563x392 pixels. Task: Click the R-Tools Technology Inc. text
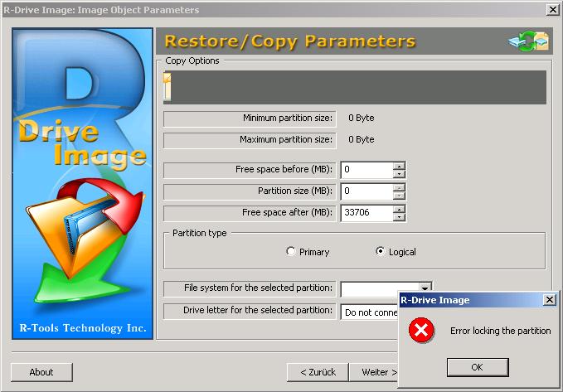pos(83,328)
